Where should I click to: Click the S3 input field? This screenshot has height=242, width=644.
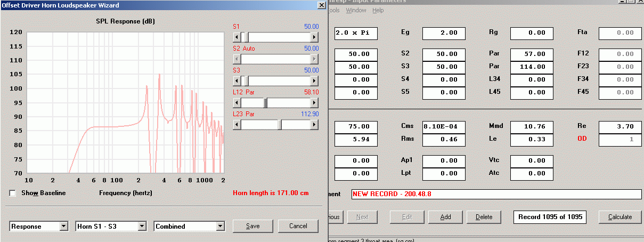pyautogui.click(x=444, y=67)
